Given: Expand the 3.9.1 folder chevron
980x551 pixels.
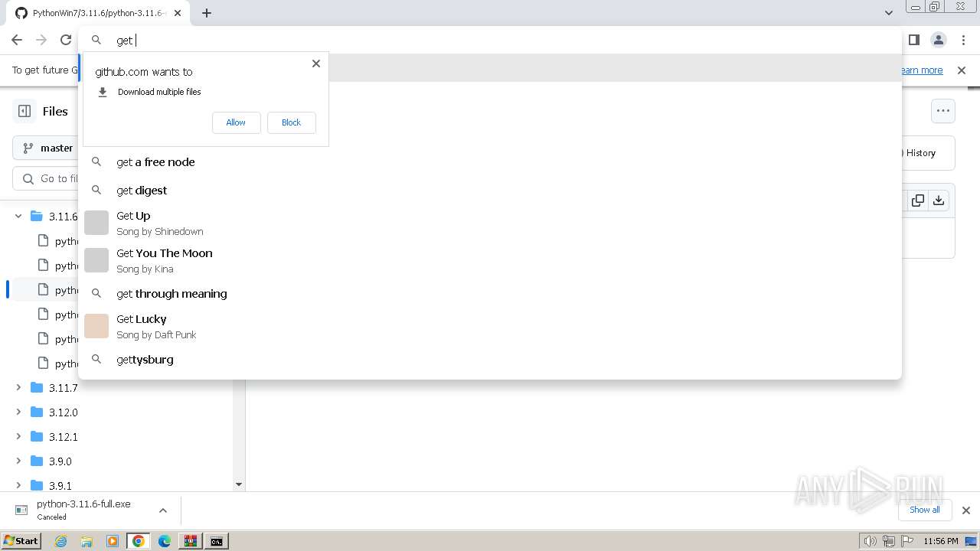Looking at the screenshot, I should pyautogui.click(x=18, y=486).
